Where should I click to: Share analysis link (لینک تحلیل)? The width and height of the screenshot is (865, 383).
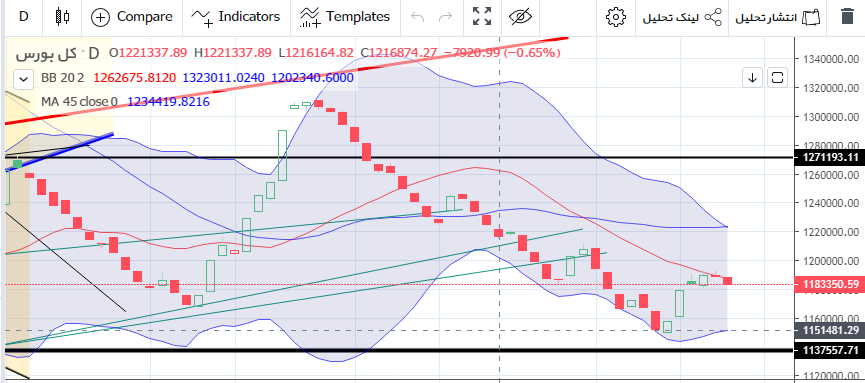(x=682, y=17)
